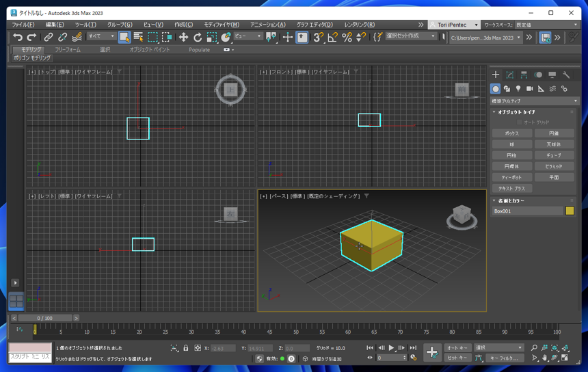Activate the Select Object tool
Viewport: 588px width, 372px height.
[124, 37]
